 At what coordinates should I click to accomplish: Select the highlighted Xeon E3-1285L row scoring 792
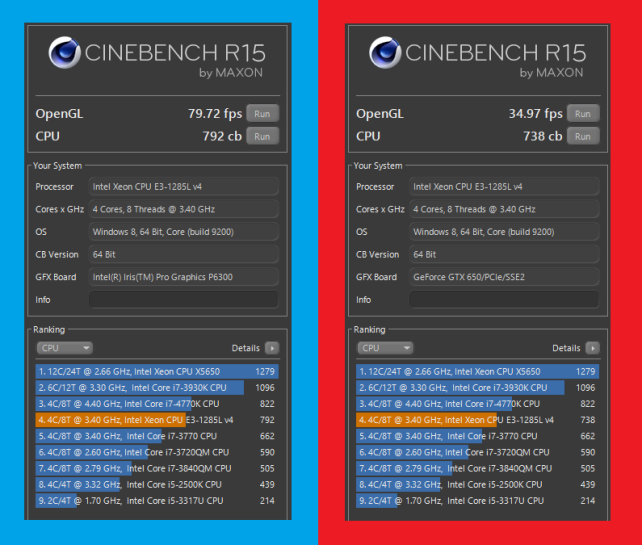pyautogui.click(x=157, y=420)
